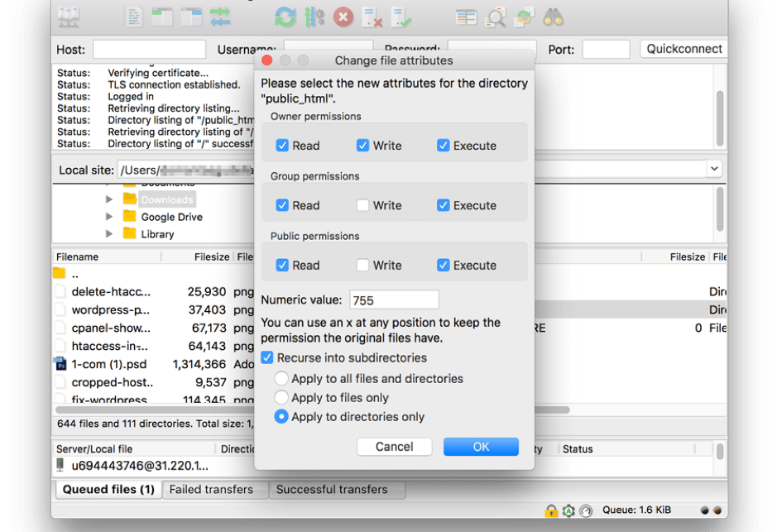
Task: Confirm attributes with the OK button
Action: (481, 446)
